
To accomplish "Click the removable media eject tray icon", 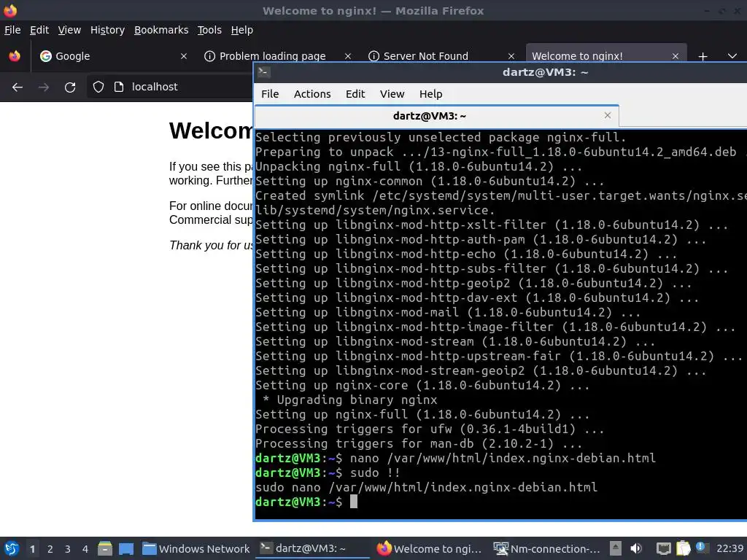I will [616, 548].
